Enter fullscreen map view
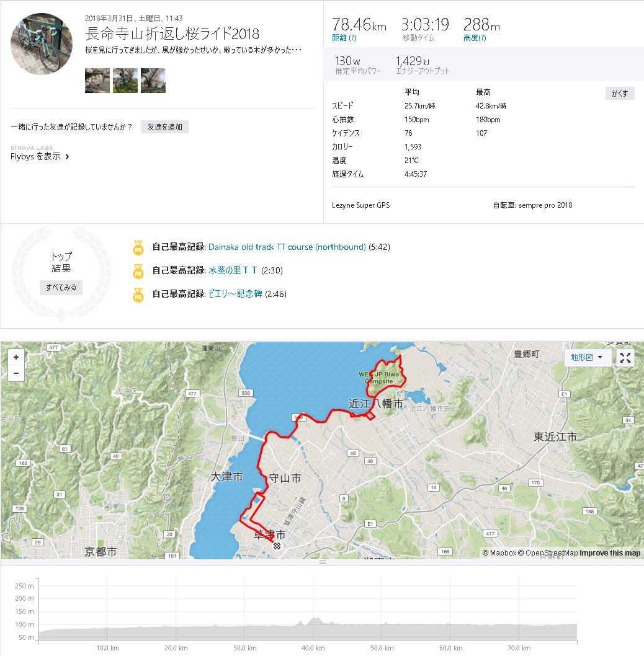The height and width of the screenshot is (656, 644). [x=625, y=358]
